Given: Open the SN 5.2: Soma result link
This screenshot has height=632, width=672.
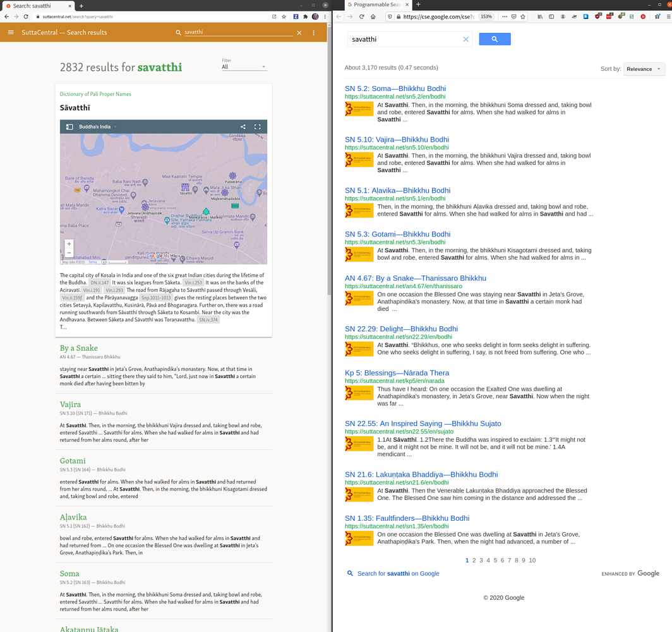Looking at the screenshot, I should tap(394, 88).
